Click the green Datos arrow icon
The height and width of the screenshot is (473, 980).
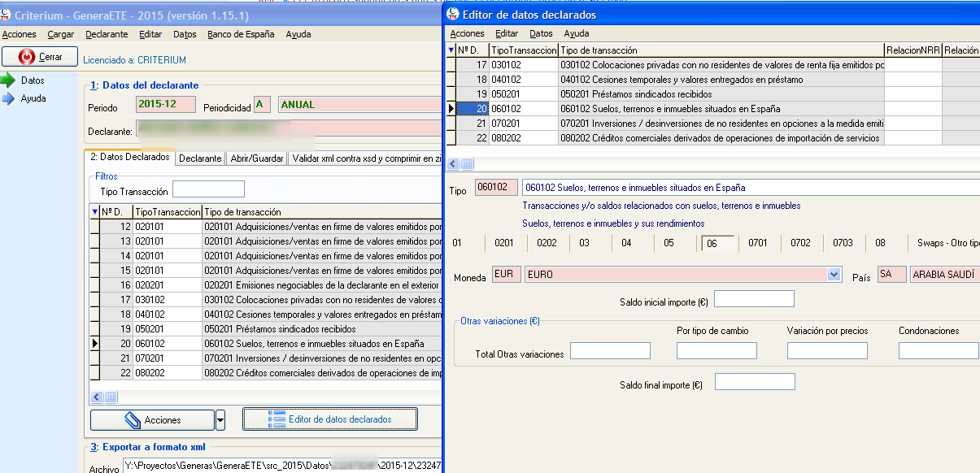point(9,80)
